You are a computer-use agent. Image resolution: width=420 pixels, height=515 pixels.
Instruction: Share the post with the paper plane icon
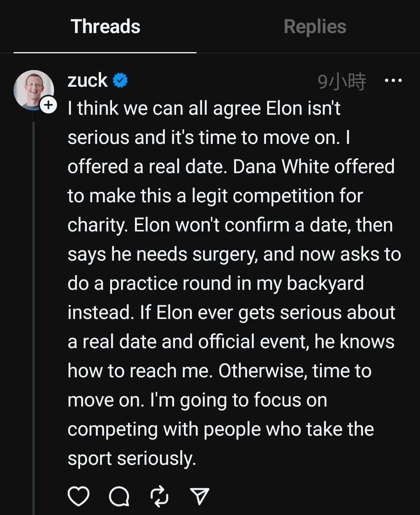200,497
